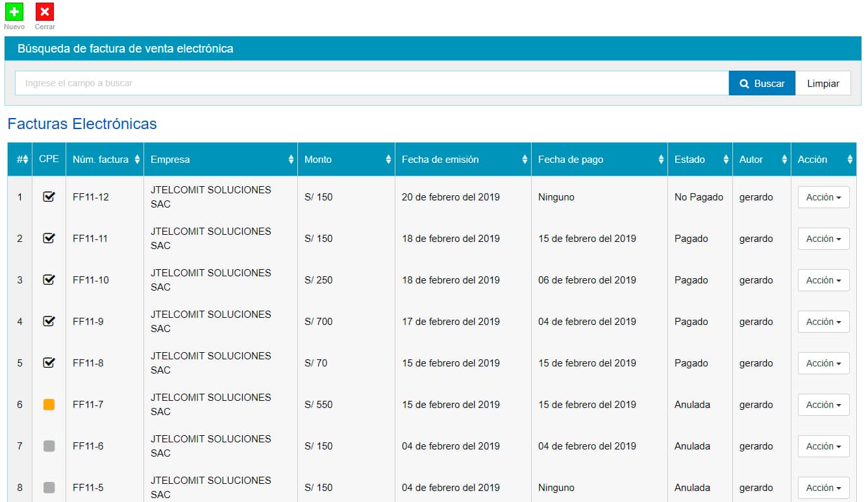
Task: Focus the invoice search input field
Action: click(371, 84)
